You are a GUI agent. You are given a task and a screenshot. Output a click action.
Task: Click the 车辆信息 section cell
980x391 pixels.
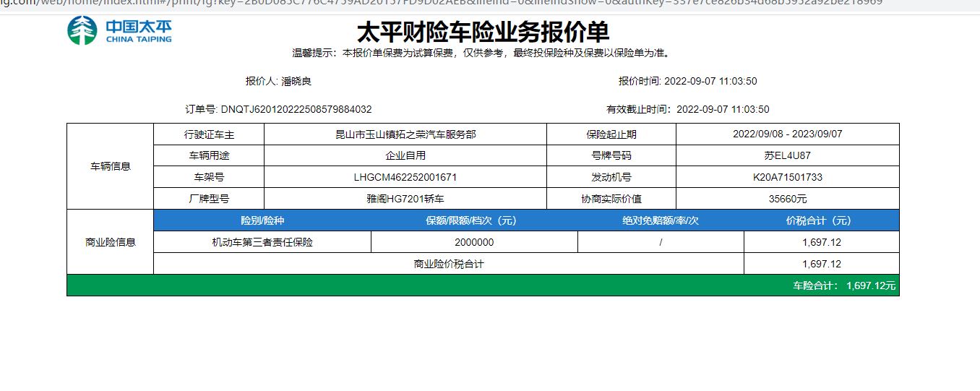point(111,166)
